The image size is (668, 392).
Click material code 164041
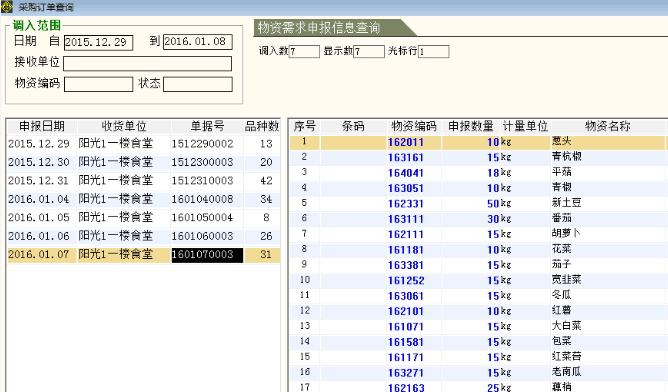pyautogui.click(x=406, y=173)
